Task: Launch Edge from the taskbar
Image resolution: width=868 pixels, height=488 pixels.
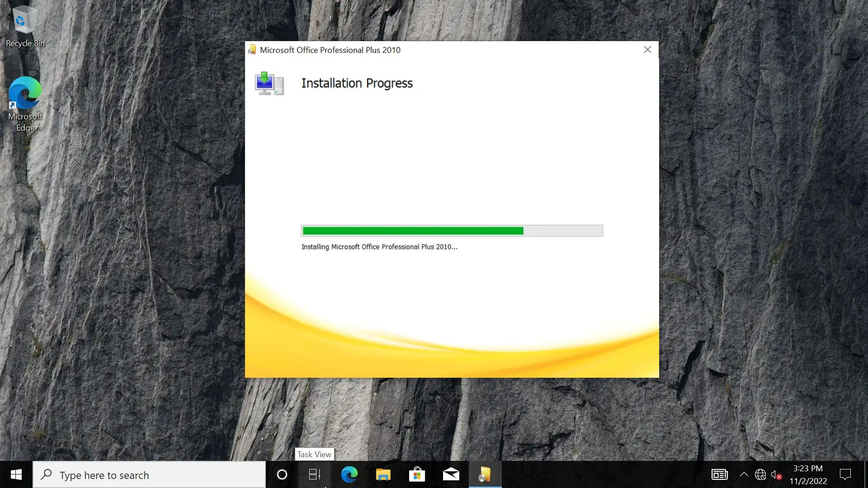Action: pos(349,474)
